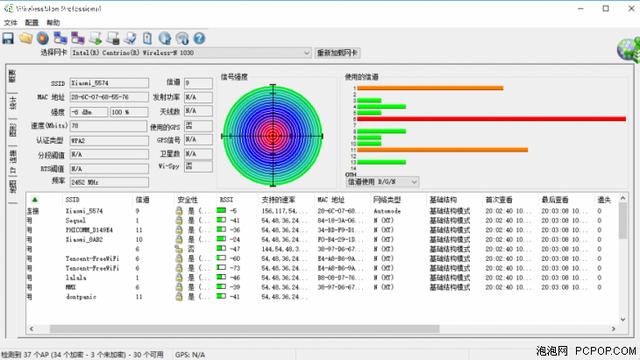Sort table by 最后查看 column header
The width and height of the screenshot is (640, 360).
[x=555, y=200]
